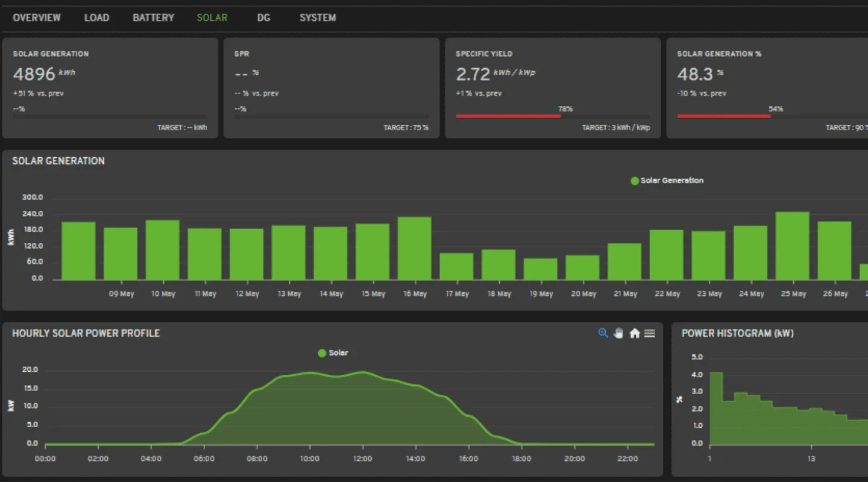This screenshot has height=482, width=868.
Task: Reset chart zoom with home icon
Action: [x=634, y=333]
